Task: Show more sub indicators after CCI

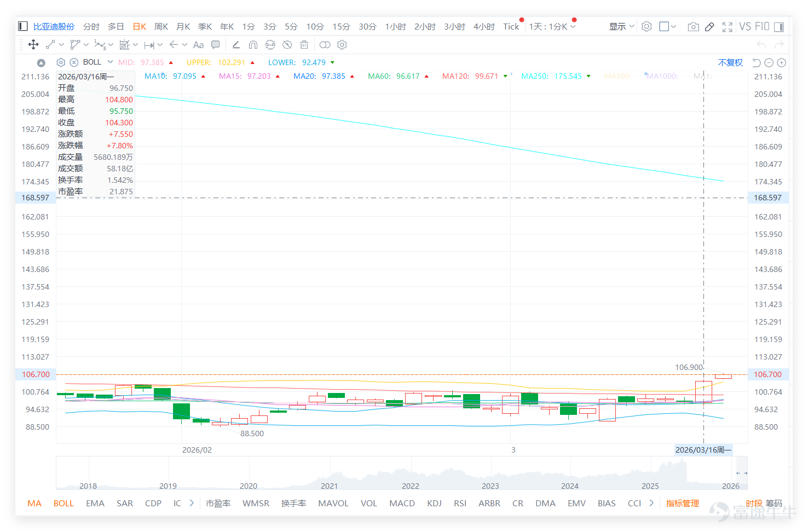Action: coord(651,503)
